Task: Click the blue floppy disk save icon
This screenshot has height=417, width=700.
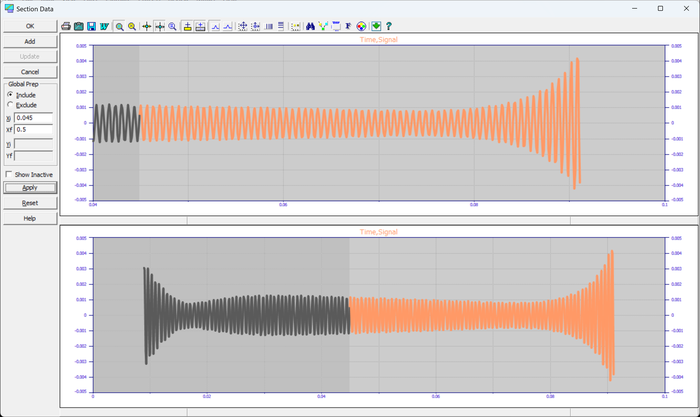Action: pyautogui.click(x=92, y=26)
